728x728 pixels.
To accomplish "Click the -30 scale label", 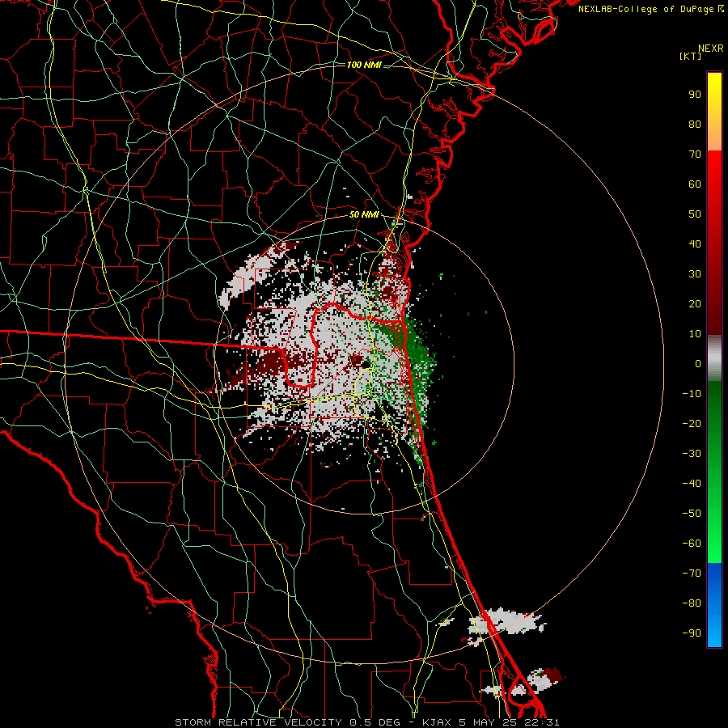I will tap(692, 454).
